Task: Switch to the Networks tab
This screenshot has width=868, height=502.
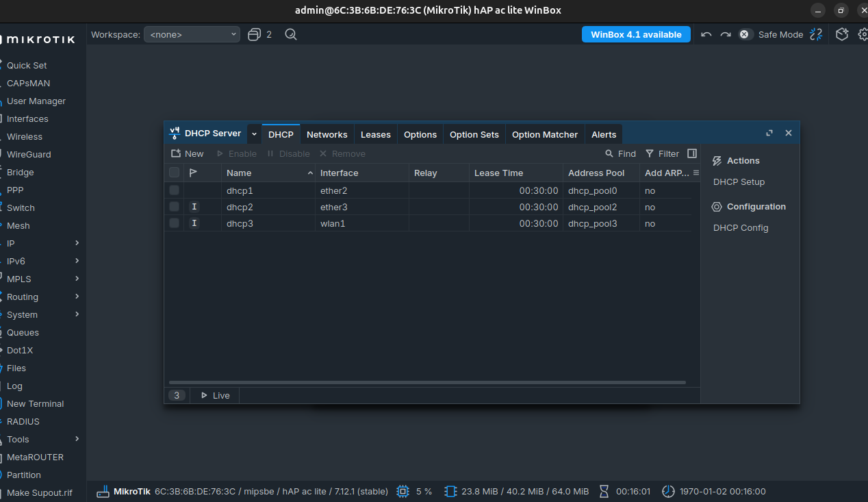Action: (327, 134)
